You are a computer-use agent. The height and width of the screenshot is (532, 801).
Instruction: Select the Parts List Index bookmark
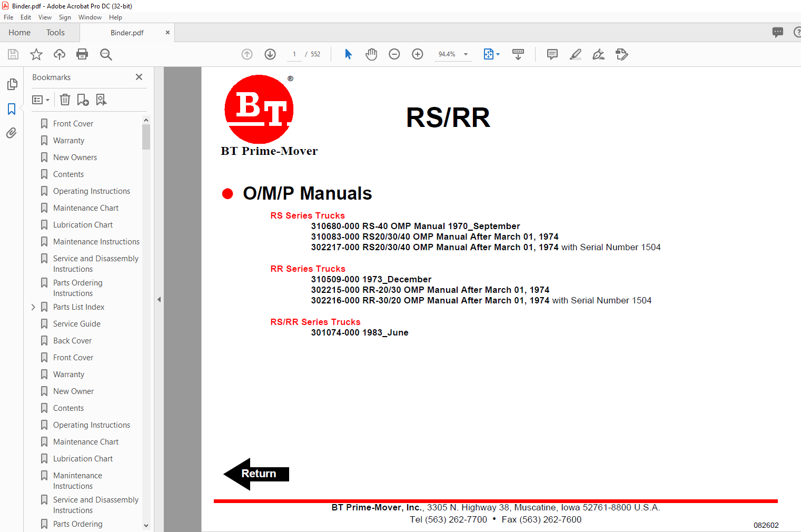coord(79,307)
